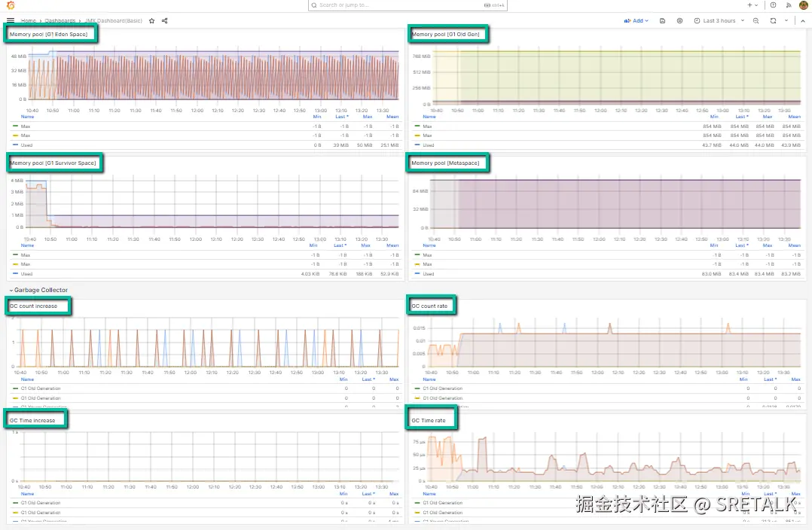Sort G1 Old Gen legend by Mean column
This screenshot has width=812, height=530.
795,117
